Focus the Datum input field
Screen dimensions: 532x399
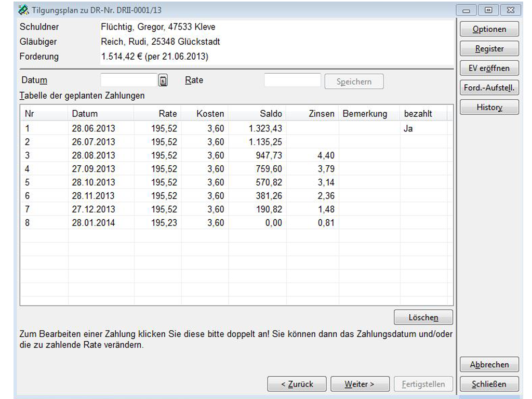128,81
